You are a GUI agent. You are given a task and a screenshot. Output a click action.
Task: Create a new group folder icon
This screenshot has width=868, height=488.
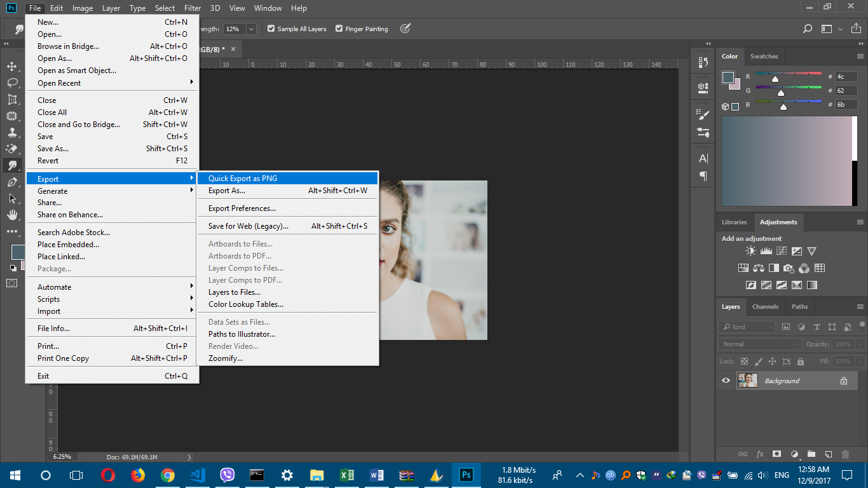point(811,454)
